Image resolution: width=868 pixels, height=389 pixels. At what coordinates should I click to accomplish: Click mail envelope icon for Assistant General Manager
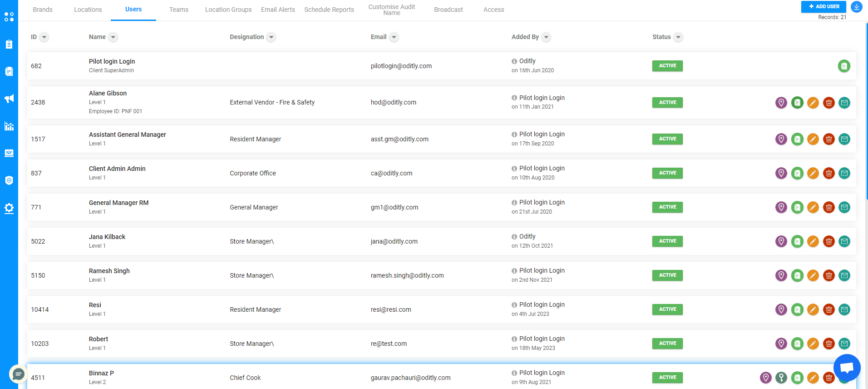click(x=844, y=139)
